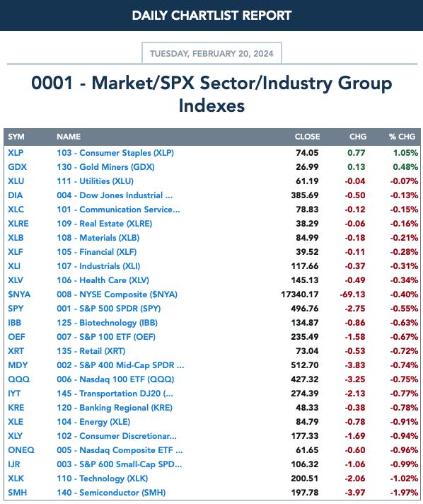This screenshot has width=423, height=504.
Task: Open 001 - S&P 500 SPDR (SPY)
Action: (108, 308)
